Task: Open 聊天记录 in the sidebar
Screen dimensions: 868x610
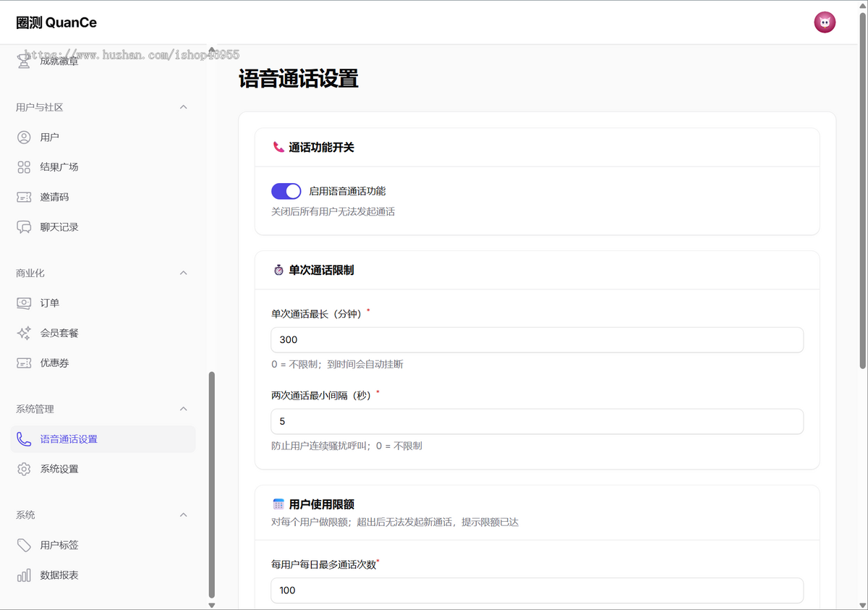Action: (103, 227)
